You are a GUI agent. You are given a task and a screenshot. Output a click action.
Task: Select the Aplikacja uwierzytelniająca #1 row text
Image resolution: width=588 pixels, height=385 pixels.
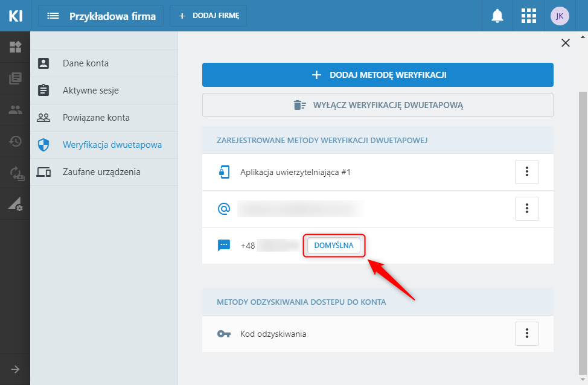point(295,172)
